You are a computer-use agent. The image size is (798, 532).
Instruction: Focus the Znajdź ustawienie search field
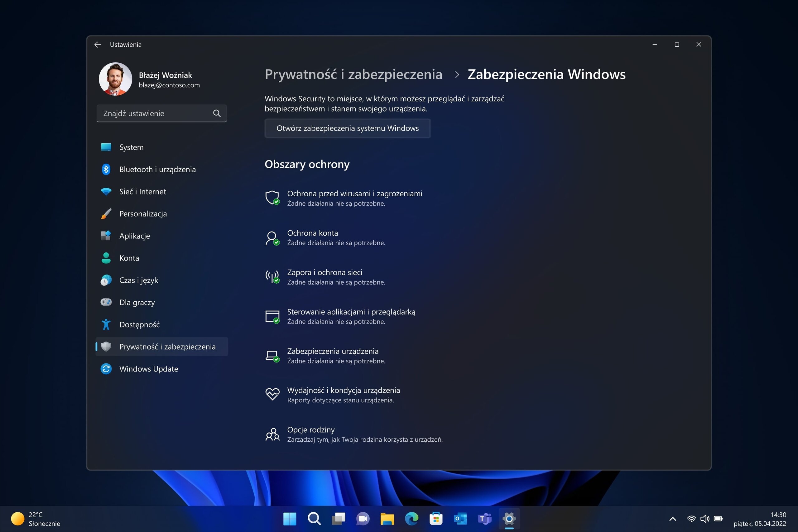tap(162, 113)
